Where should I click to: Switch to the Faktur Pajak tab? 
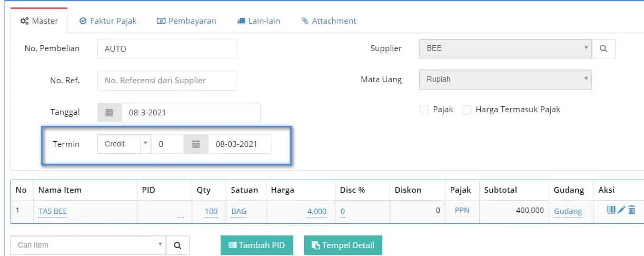click(x=108, y=21)
